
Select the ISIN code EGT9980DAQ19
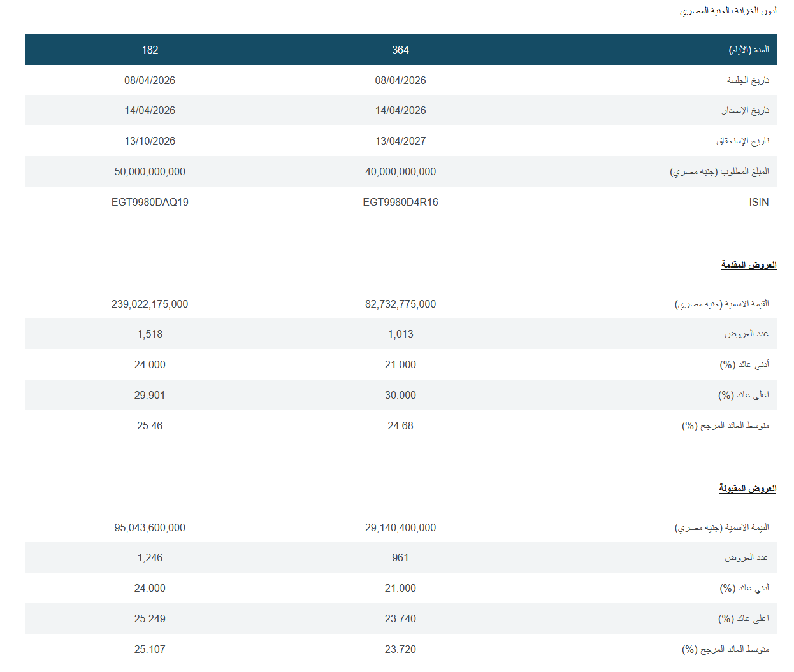click(150, 202)
